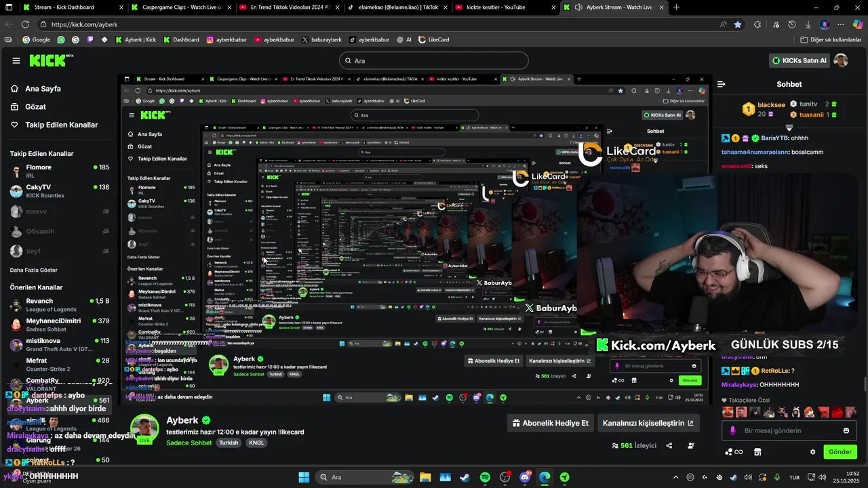868x488 pixels.
Task: Open Windows Start menu
Action: [x=304, y=477]
